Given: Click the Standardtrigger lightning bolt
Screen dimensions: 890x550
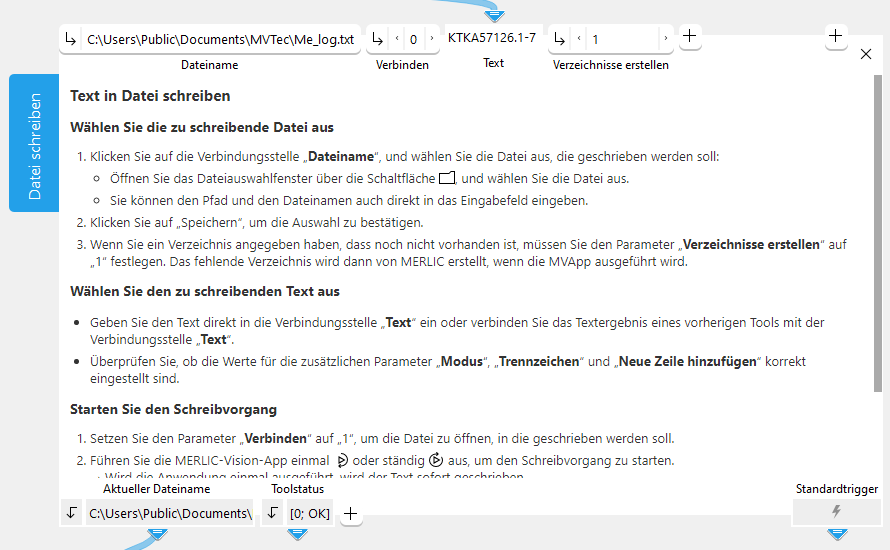Looking at the screenshot, I should [x=836, y=512].
